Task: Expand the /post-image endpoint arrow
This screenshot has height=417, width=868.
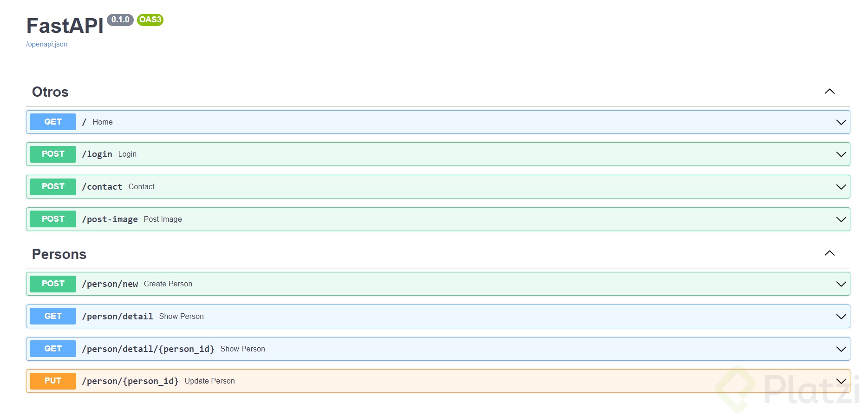Action: point(841,219)
